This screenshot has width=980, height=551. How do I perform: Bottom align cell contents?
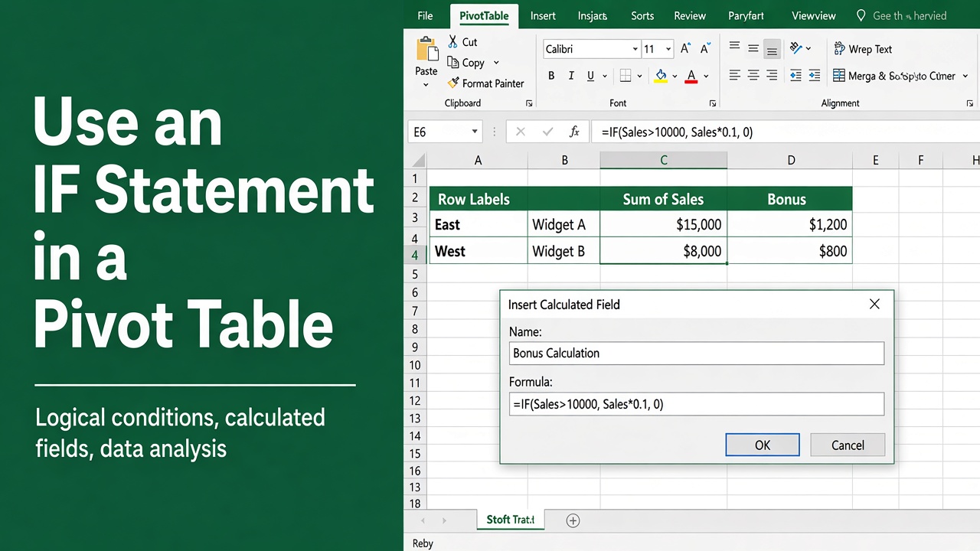click(x=772, y=49)
